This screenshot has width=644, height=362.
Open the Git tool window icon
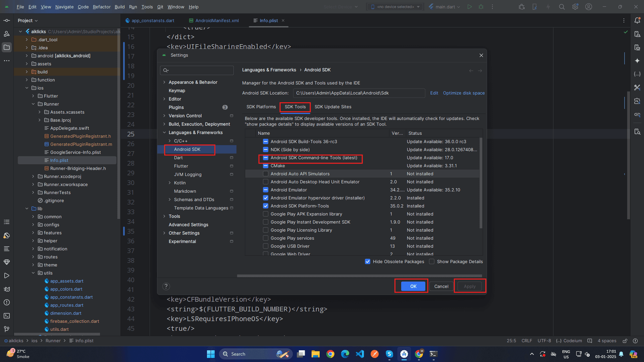click(6, 329)
